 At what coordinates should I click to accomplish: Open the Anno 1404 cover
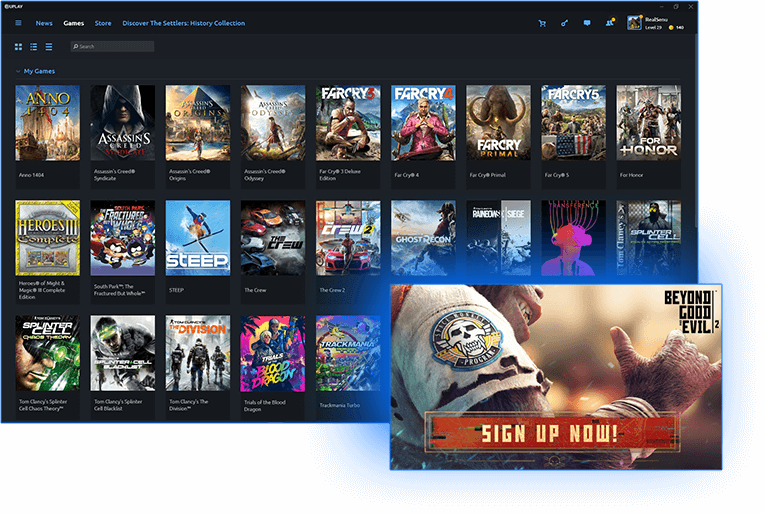pyautogui.click(x=48, y=124)
